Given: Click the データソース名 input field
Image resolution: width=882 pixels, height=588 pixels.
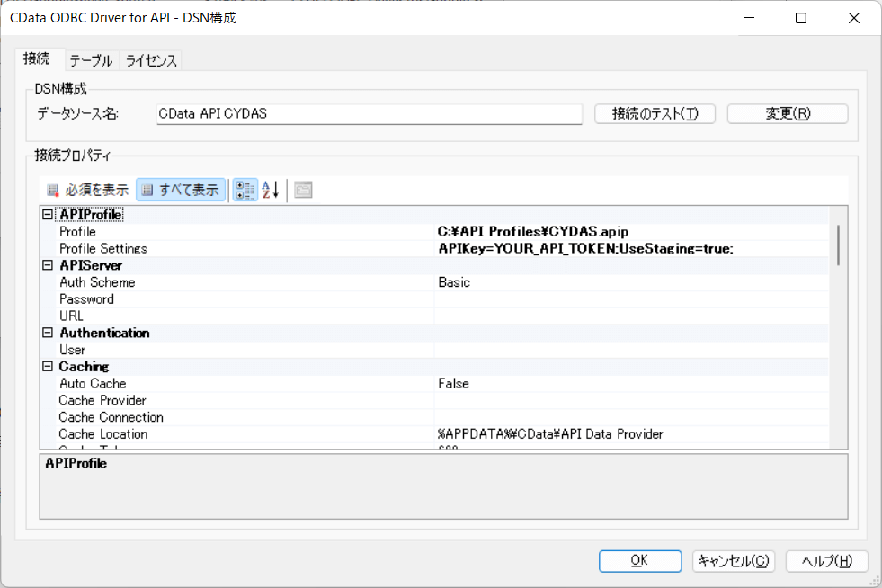Looking at the screenshot, I should click(369, 113).
